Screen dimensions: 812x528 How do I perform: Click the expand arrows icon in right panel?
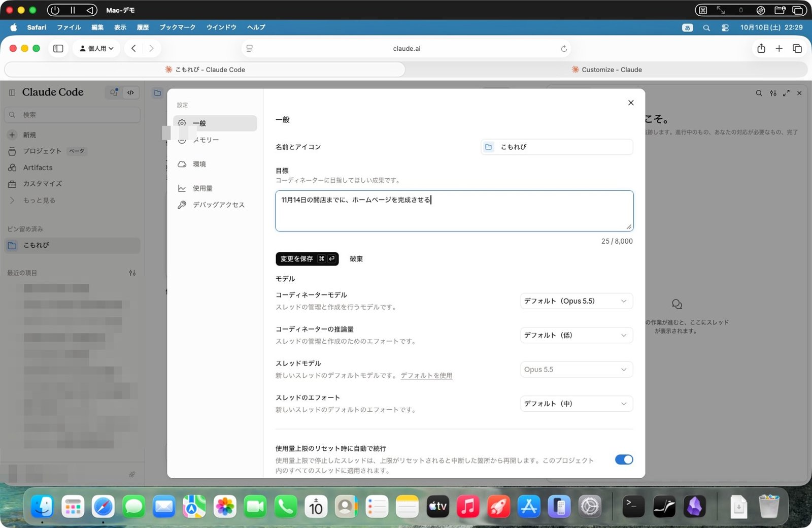pos(786,93)
